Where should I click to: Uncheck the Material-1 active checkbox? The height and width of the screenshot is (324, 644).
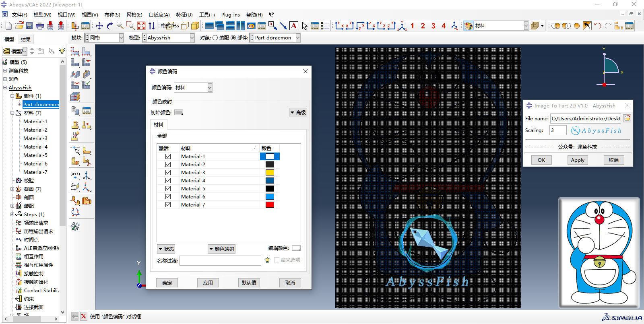(x=168, y=156)
